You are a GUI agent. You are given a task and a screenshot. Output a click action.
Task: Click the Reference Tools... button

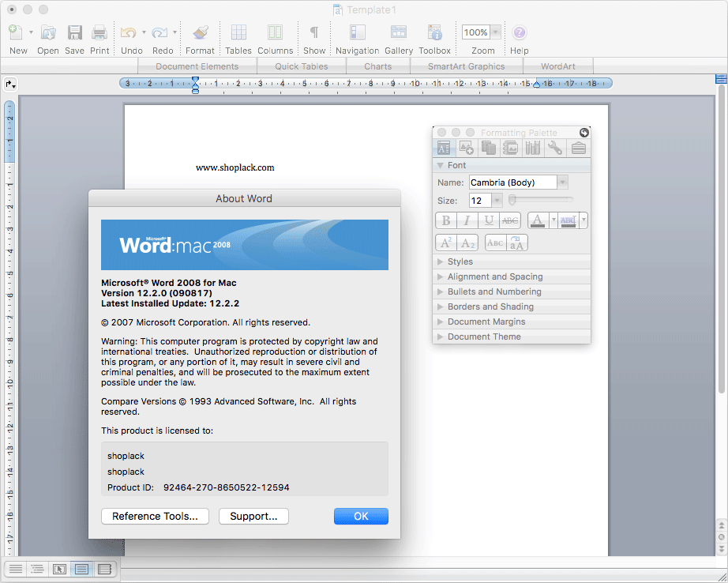click(x=155, y=516)
